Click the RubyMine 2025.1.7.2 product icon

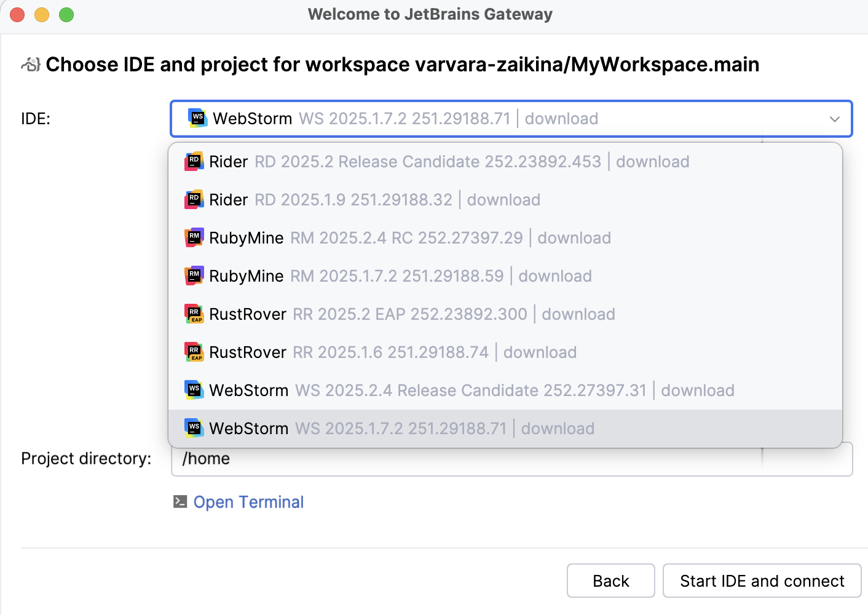pyautogui.click(x=194, y=276)
